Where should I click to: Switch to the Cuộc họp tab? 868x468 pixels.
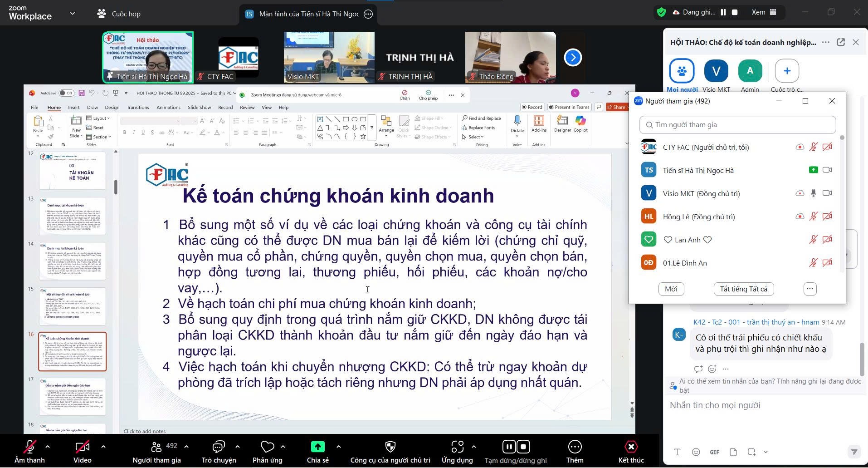(x=119, y=14)
